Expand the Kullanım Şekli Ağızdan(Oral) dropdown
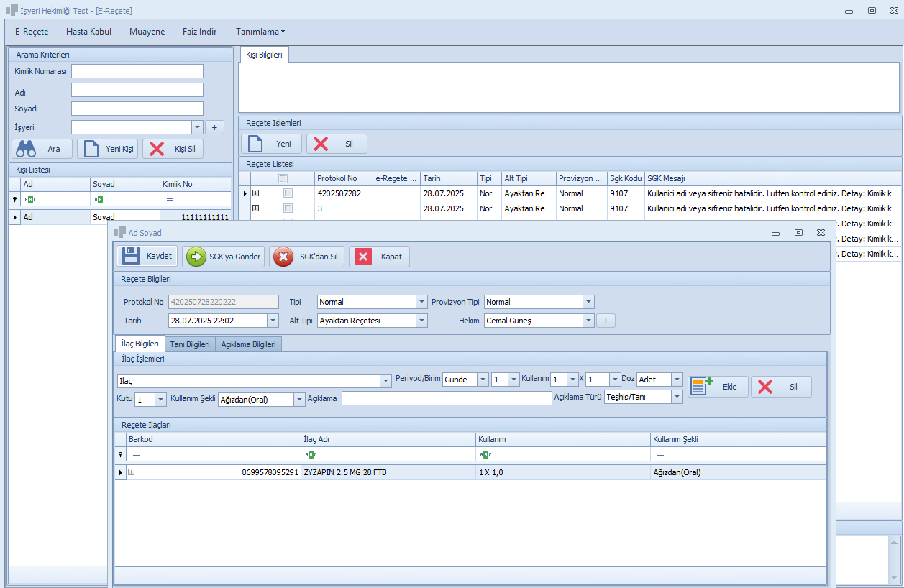 tap(299, 400)
